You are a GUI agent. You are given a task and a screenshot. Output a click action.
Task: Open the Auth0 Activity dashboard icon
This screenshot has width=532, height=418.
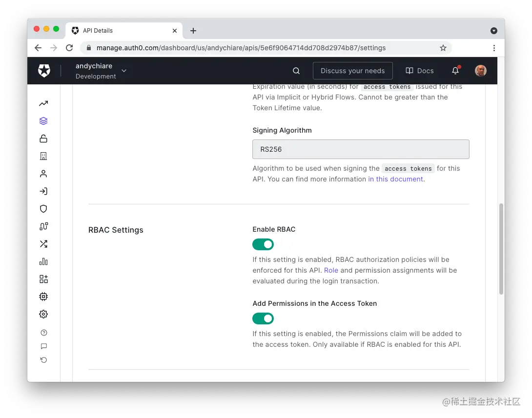(x=43, y=103)
